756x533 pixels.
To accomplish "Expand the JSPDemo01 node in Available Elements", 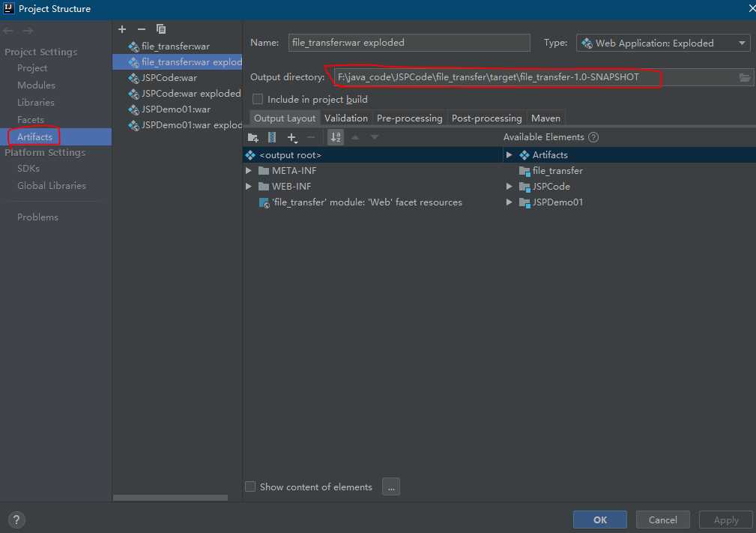I will click(509, 202).
